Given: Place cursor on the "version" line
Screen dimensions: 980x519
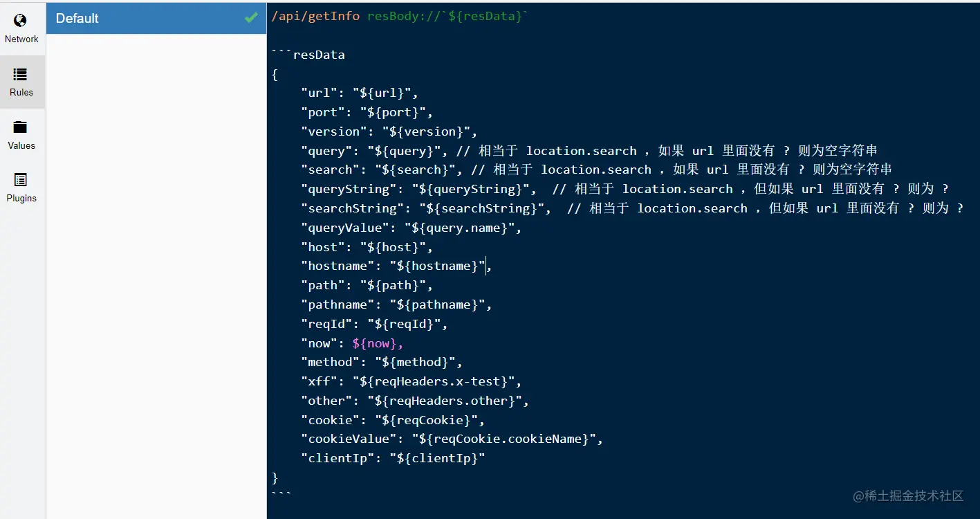Looking at the screenshot, I should coord(389,131).
